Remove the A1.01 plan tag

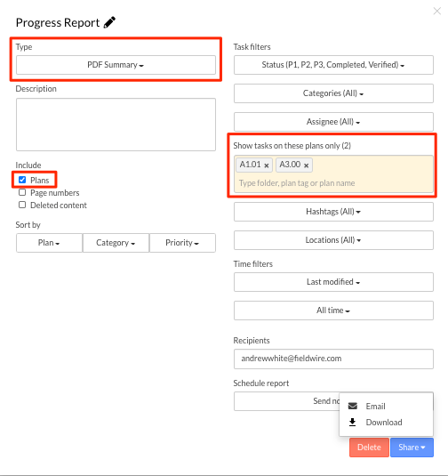(x=267, y=165)
